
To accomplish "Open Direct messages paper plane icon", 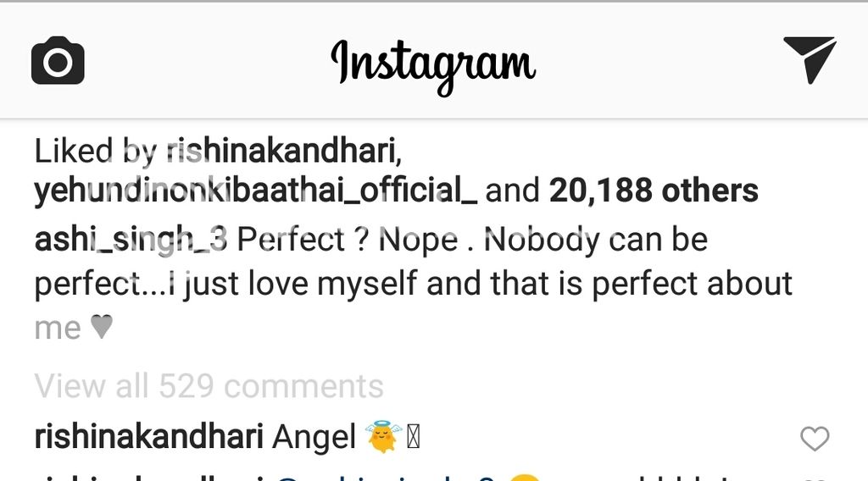I will click(809, 60).
